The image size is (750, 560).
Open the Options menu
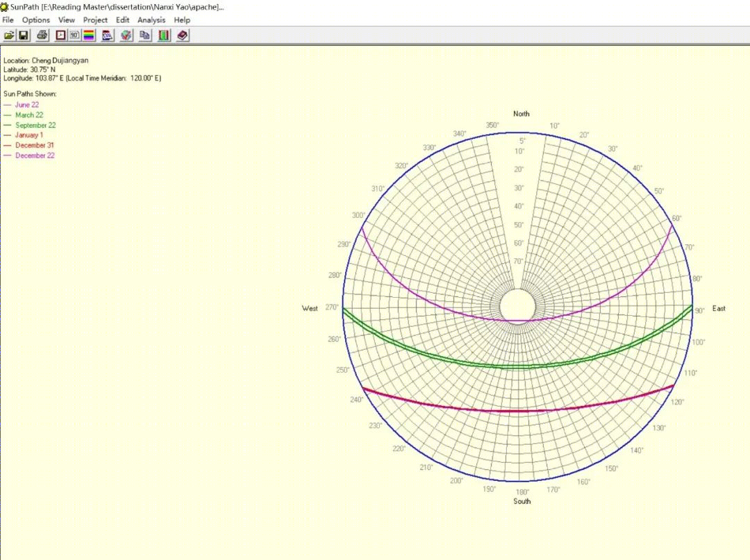(x=36, y=20)
